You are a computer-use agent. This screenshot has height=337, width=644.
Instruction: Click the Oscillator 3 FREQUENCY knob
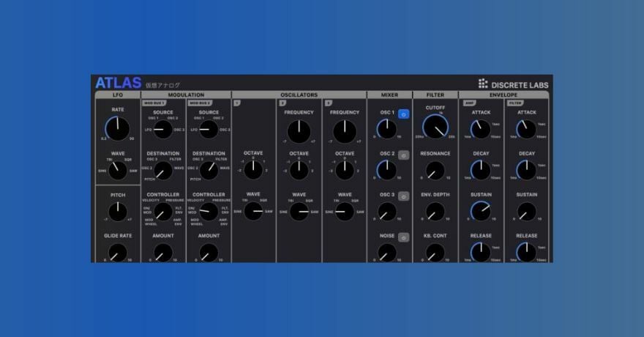pos(345,132)
